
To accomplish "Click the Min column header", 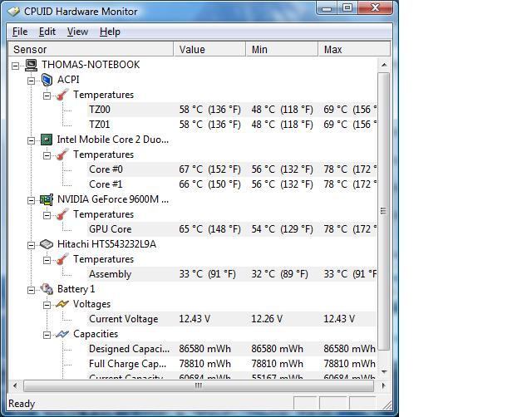I will [x=282, y=50].
